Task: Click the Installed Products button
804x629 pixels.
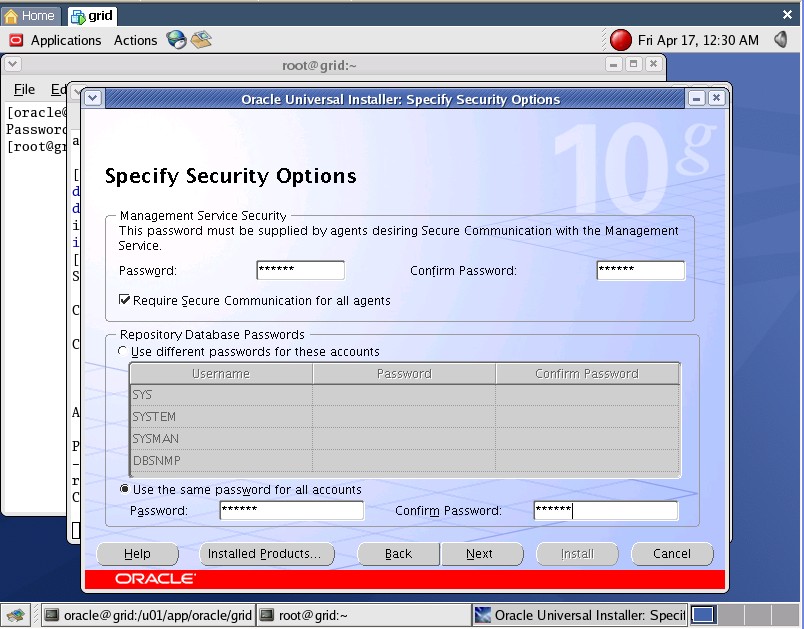Action: click(264, 554)
